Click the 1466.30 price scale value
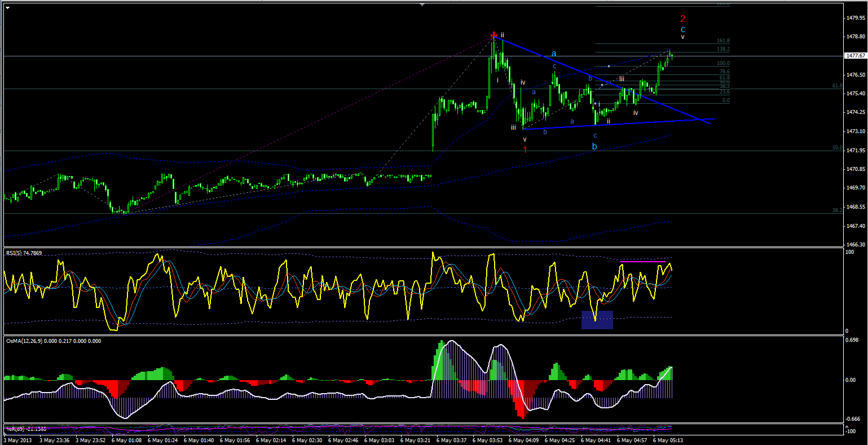The width and height of the screenshot is (868, 445). tap(855, 245)
